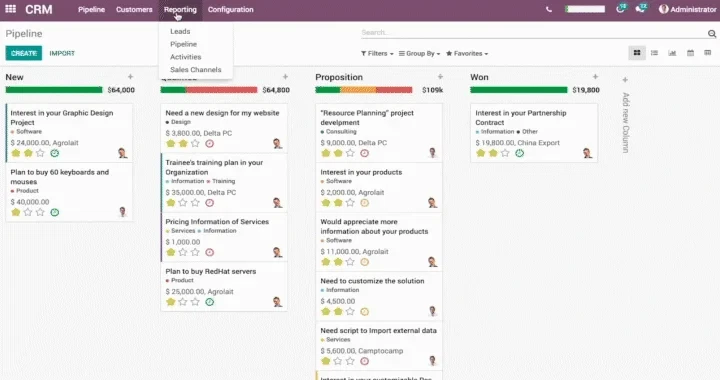This screenshot has width=720, height=380.
Task: Open activity clock on Graphic Design Project card
Action: (55, 153)
